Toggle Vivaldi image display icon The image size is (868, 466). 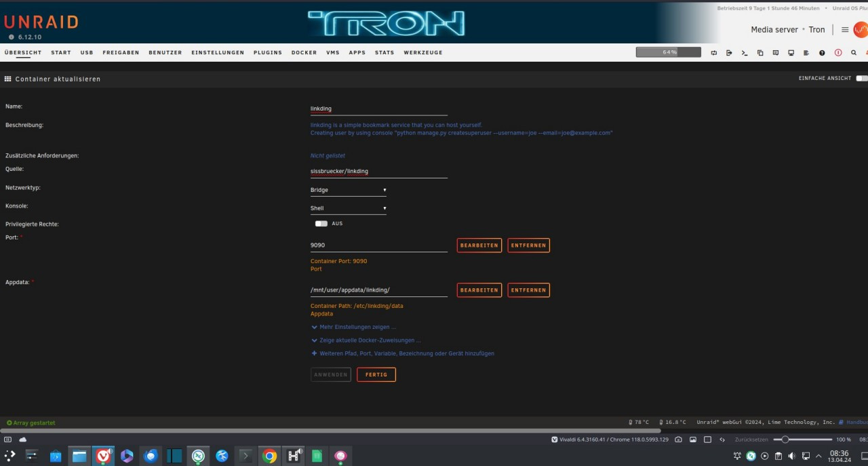(693, 440)
